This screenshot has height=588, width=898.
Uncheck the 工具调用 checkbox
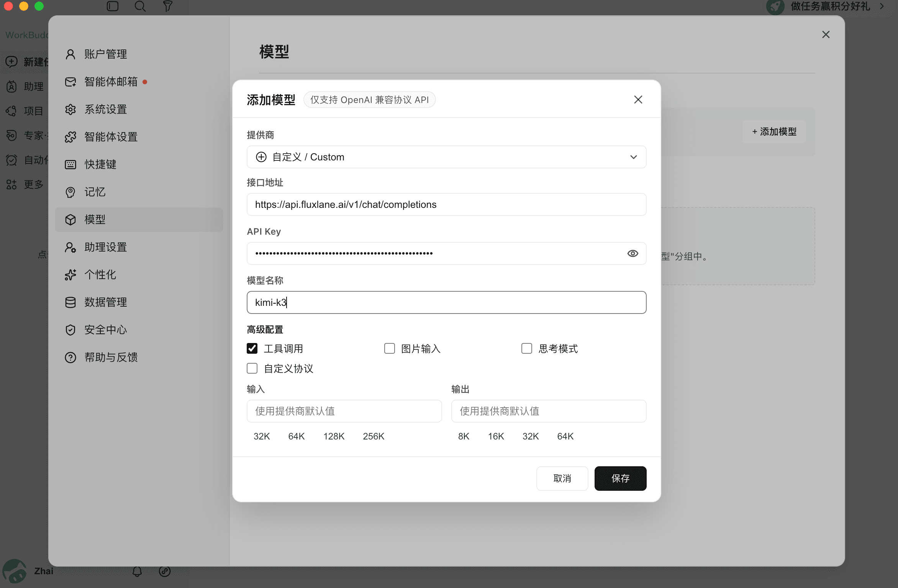(252, 348)
